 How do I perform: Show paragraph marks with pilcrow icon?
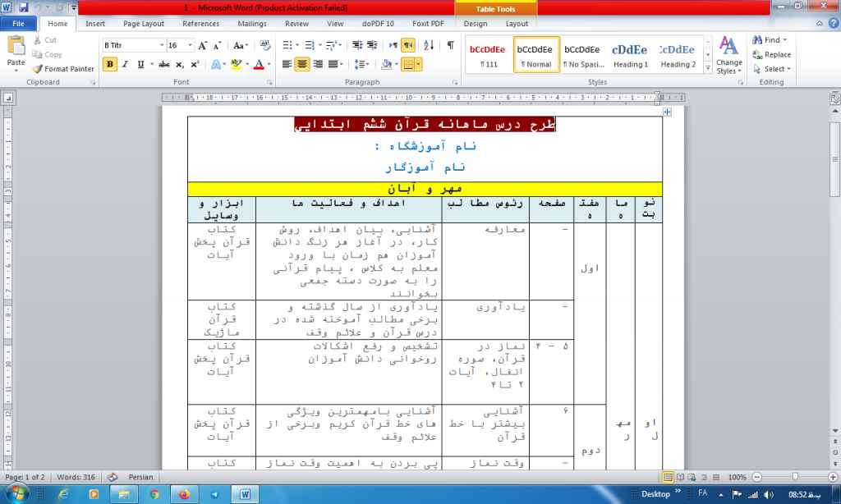pos(450,45)
